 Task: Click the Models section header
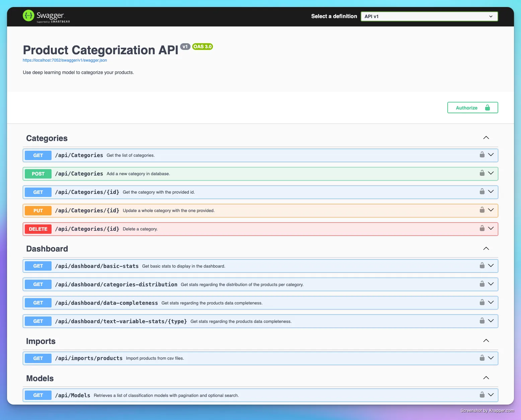pyautogui.click(x=40, y=378)
